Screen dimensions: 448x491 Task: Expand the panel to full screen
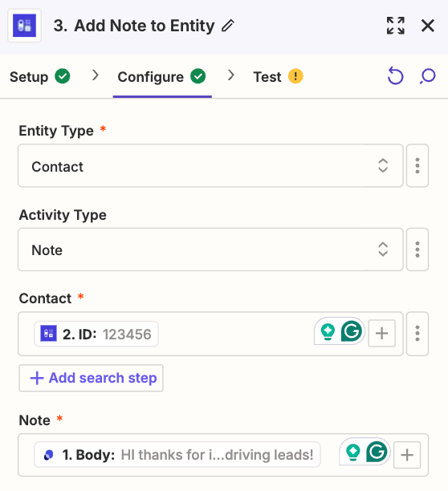tap(395, 26)
